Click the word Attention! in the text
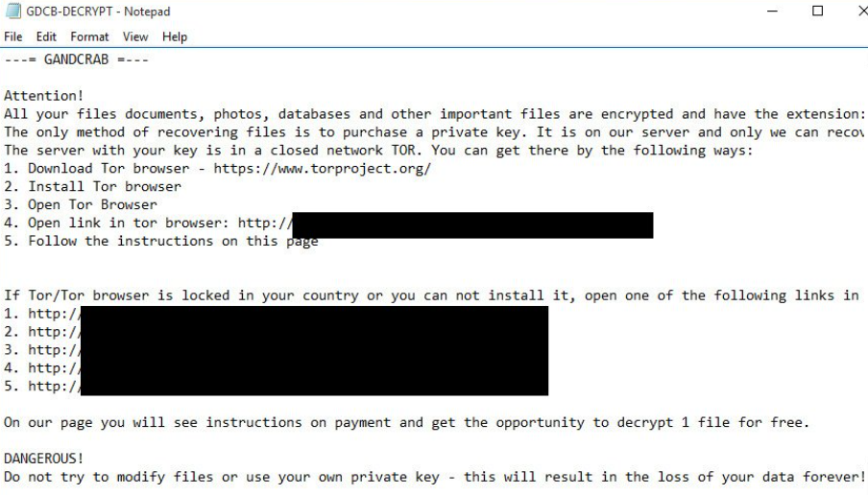The height and width of the screenshot is (495, 868). click(44, 96)
